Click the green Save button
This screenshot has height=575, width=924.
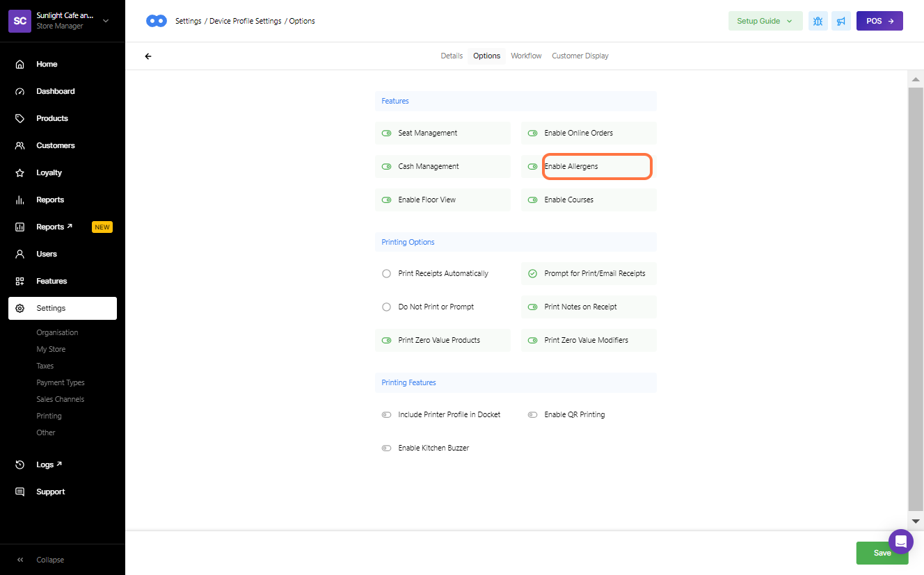coord(882,553)
